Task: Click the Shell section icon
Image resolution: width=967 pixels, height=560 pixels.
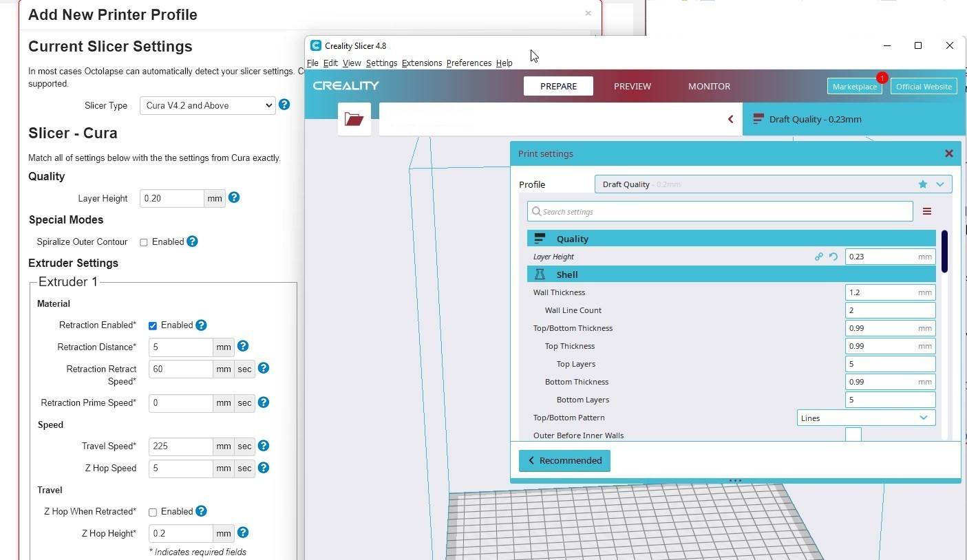Action: tap(540, 274)
